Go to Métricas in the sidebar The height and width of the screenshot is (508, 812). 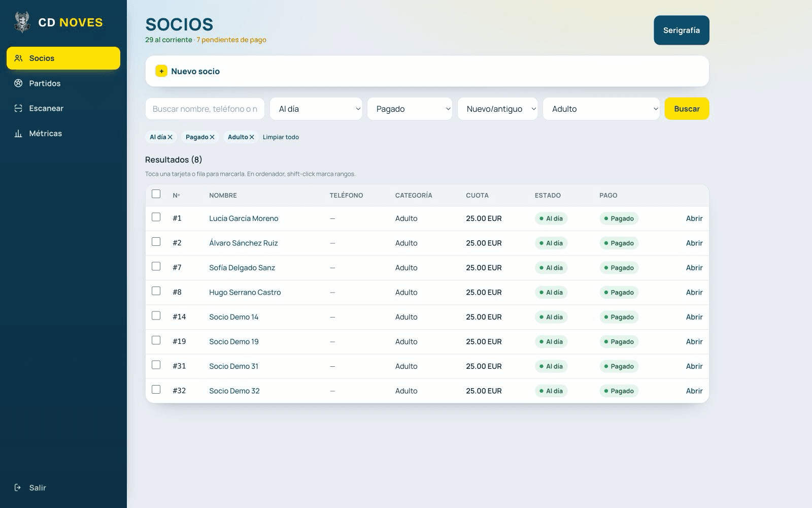63,134
